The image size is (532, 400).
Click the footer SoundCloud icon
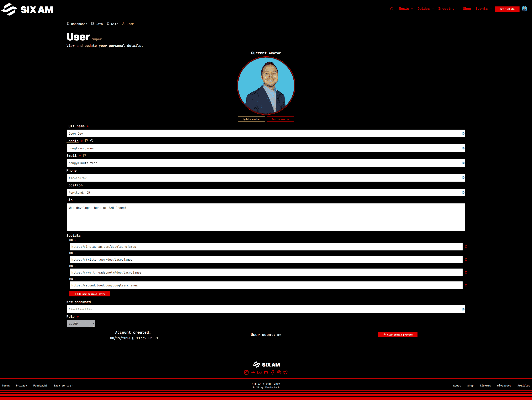(x=253, y=372)
